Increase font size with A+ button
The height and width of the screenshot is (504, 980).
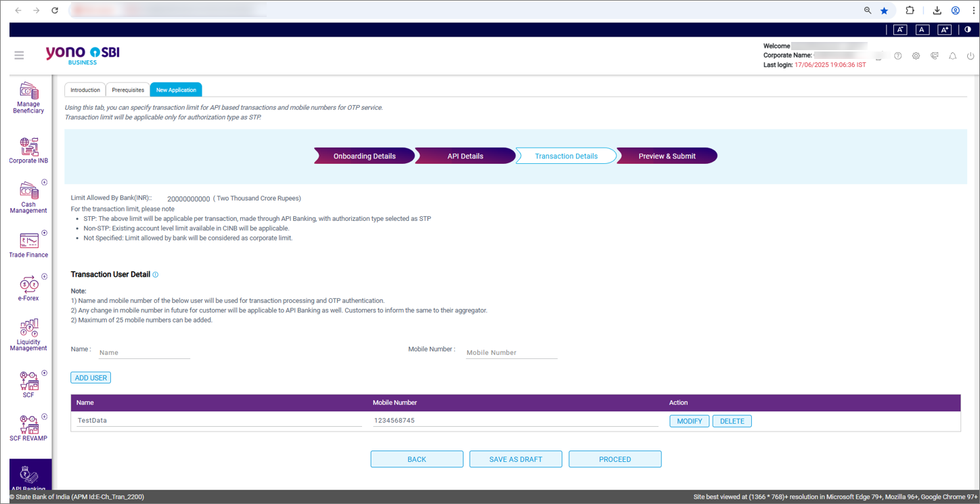pyautogui.click(x=945, y=30)
